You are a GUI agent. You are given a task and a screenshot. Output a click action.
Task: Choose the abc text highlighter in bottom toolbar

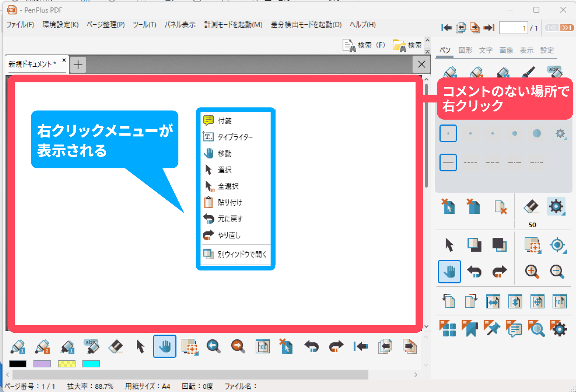coord(92,347)
